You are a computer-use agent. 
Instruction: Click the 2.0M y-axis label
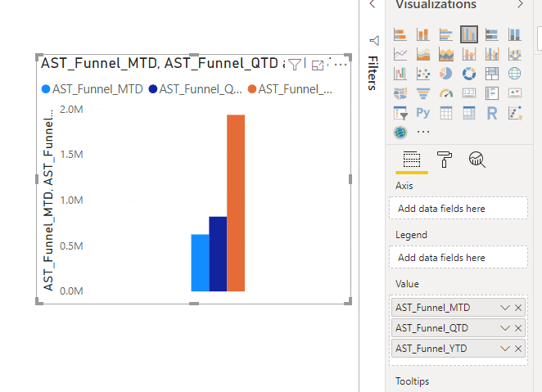[71, 110]
